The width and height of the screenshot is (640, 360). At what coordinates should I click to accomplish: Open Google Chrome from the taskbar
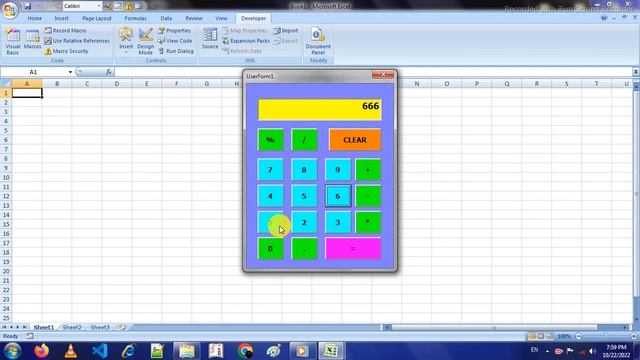245,351
